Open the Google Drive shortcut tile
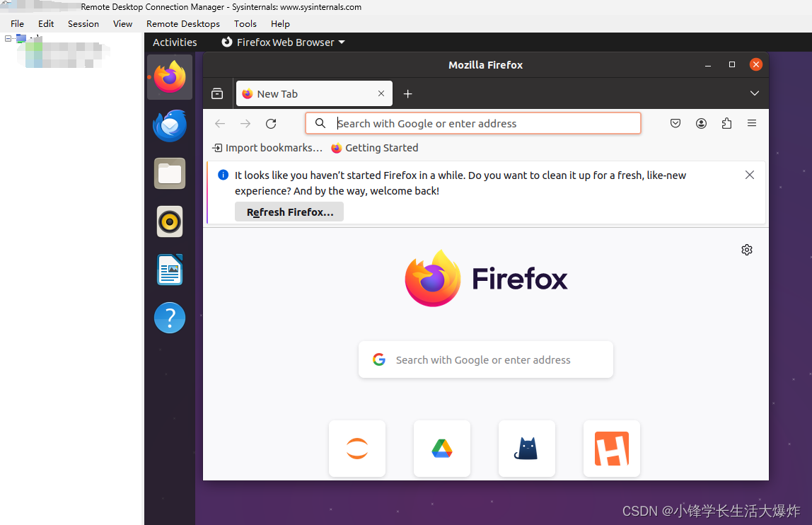The width and height of the screenshot is (812, 525). [x=442, y=449]
